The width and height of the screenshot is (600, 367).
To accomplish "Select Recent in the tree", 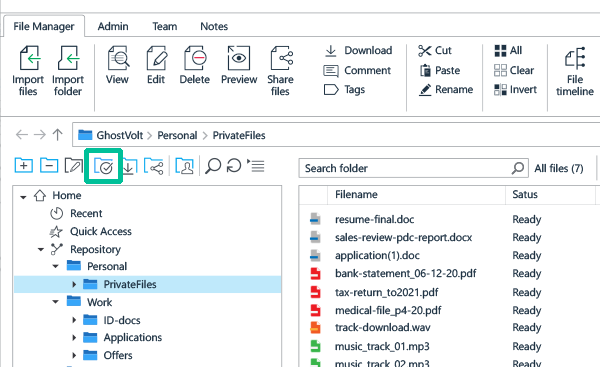I will [76, 213].
